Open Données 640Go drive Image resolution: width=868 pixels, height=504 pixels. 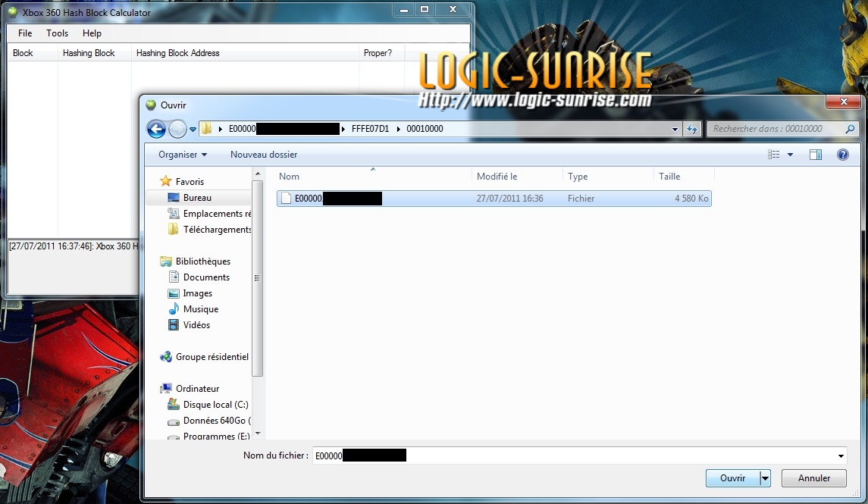click(x=217, y=421)
